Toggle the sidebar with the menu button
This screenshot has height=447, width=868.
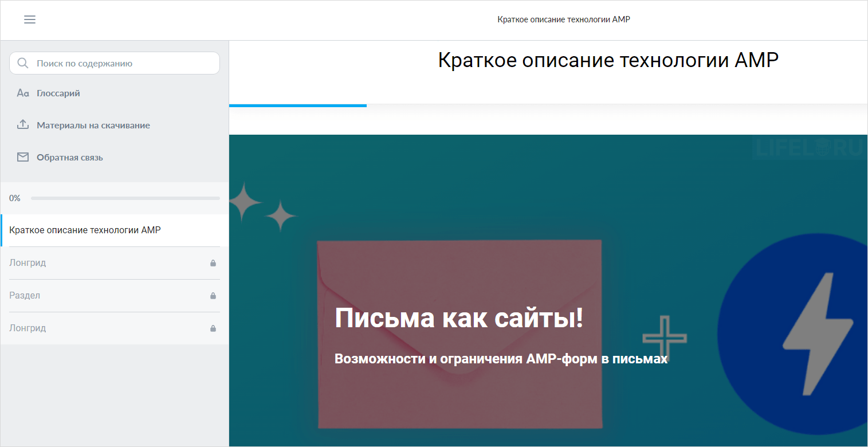30,19
